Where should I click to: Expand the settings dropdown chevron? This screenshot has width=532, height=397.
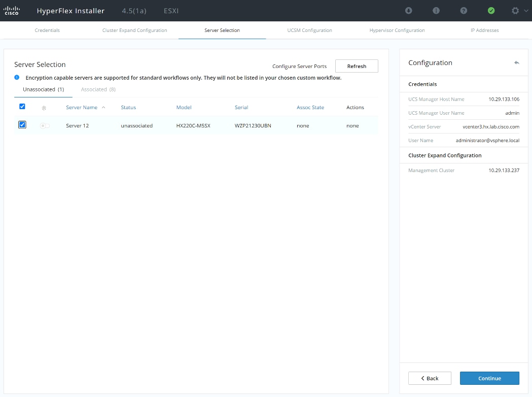point(526,11)
